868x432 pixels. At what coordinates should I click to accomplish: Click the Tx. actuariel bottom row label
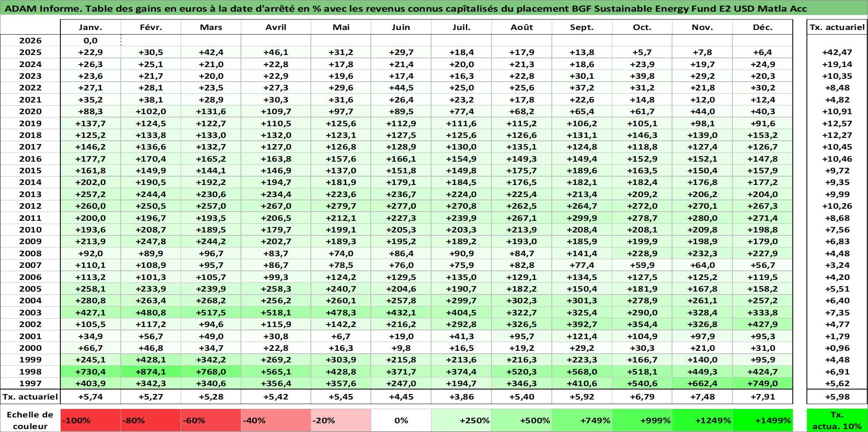[x=30, y=397]
